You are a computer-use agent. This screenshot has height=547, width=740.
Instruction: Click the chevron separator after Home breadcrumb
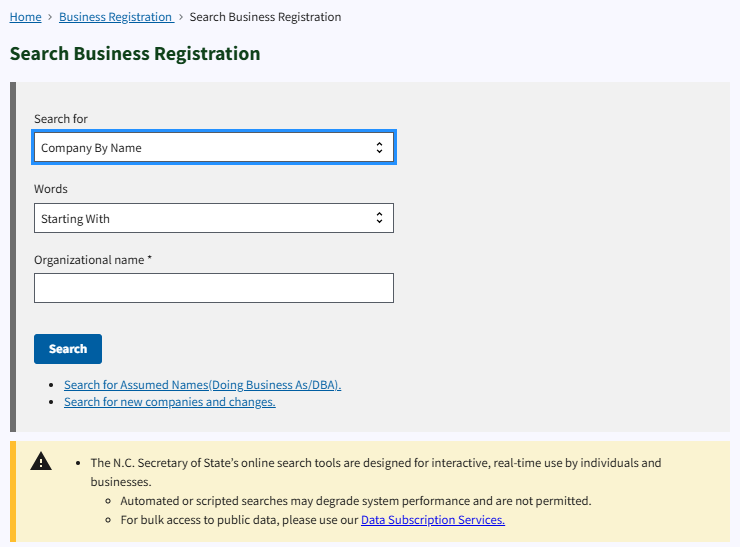point(50,17)
